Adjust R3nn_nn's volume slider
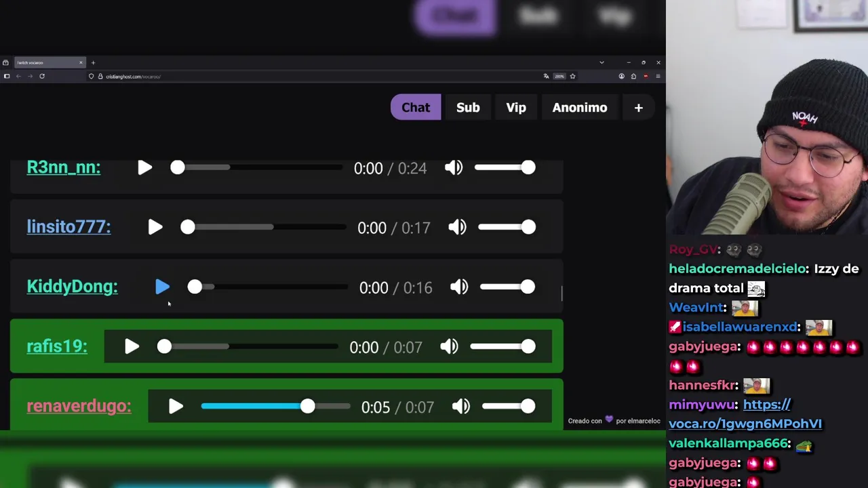This screenshot has height=488, width=868. 505,167
